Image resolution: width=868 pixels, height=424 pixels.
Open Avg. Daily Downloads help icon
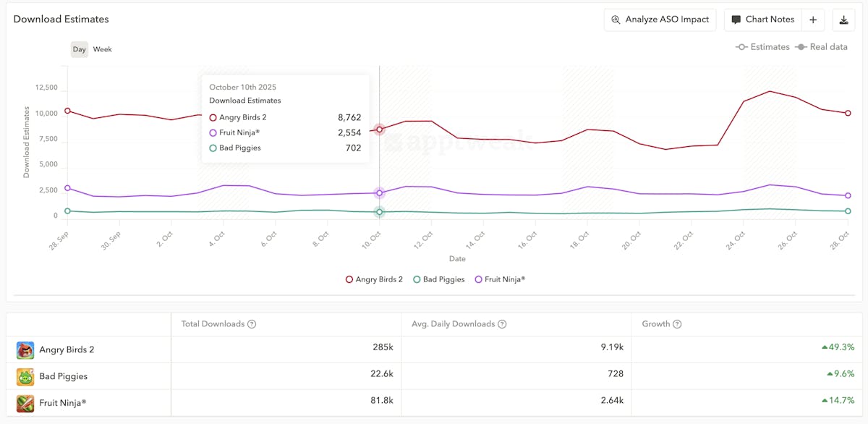tap(502, 324)
